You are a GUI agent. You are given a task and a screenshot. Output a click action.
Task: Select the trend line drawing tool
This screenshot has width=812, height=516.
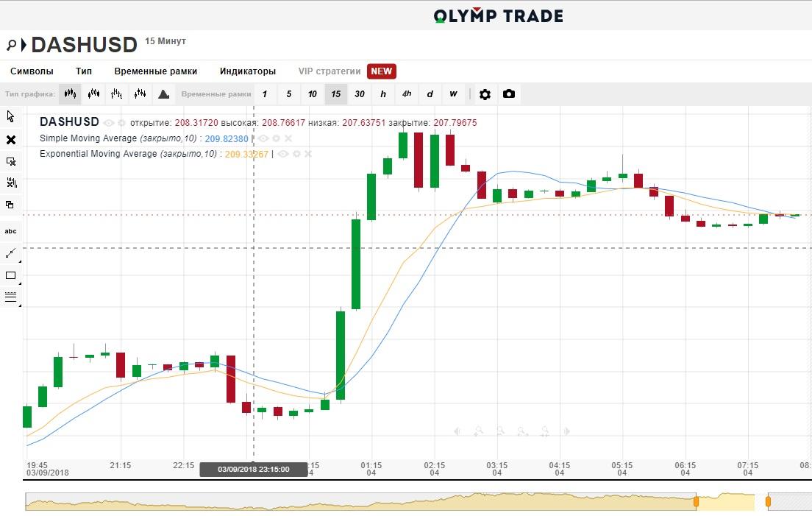(11, 253)
